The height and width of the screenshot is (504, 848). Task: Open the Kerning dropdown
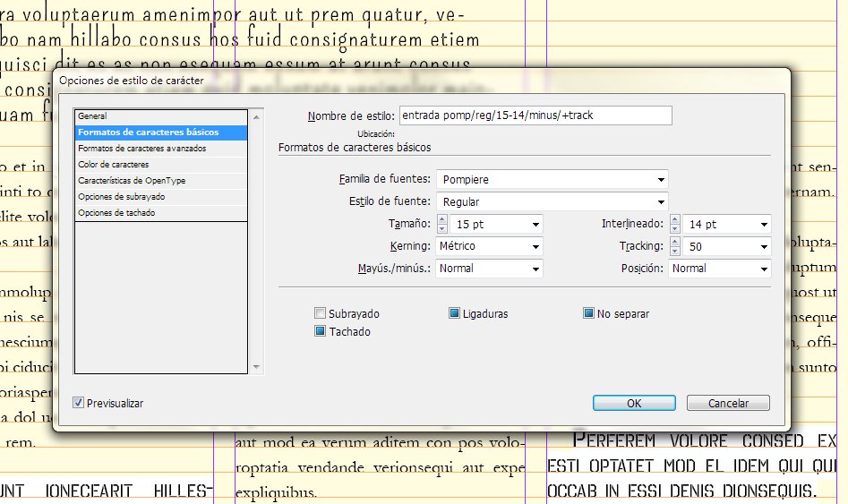535,246
